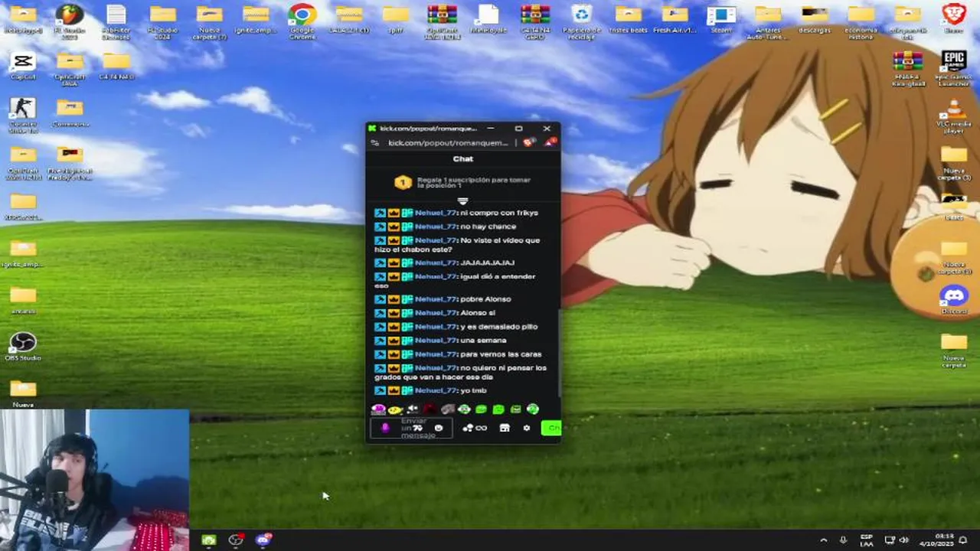Select the spltr folder on the desktop
Screen dimensions: 980x551
[x=395, y=20]
